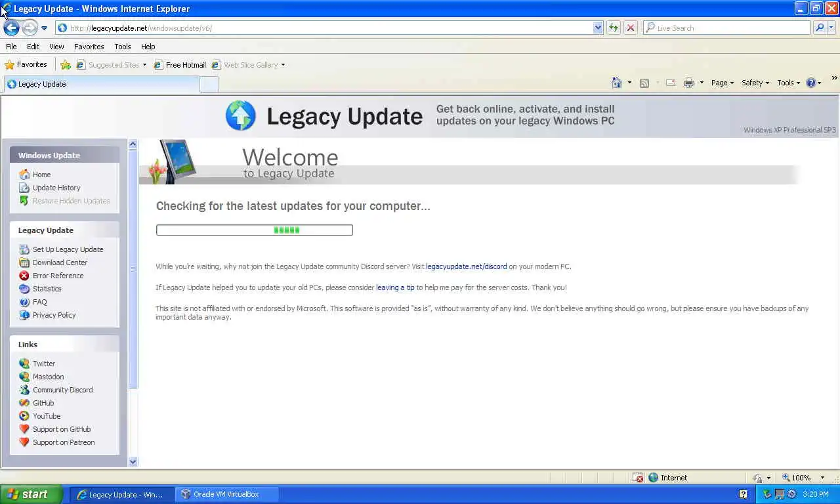Click the Update History icon
Viewport: 840px width, 504px height.
pyautogui.click(x=24, y=188)
